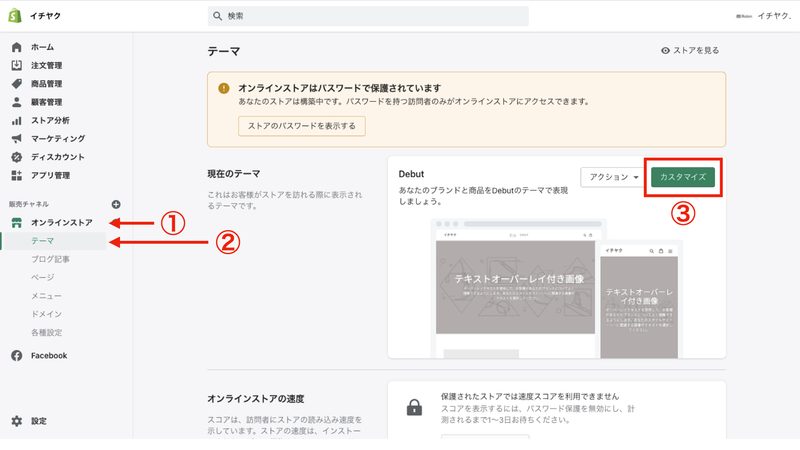Click the ディスカウント badge icon

pyautogui.click(x=16, y=157)
